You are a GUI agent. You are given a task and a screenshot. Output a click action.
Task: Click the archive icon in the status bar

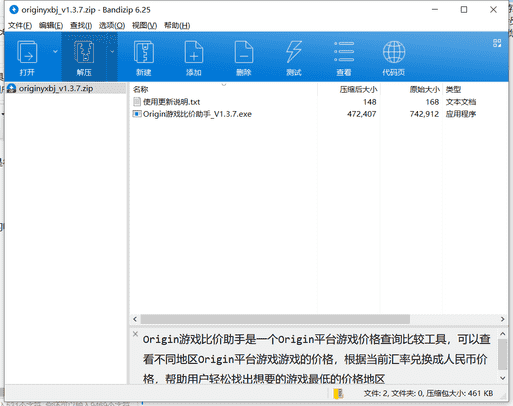338,394
